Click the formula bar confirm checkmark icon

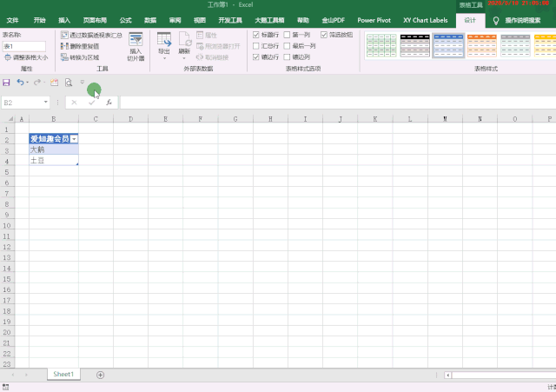pyautogui.click(x=92, y=103)
